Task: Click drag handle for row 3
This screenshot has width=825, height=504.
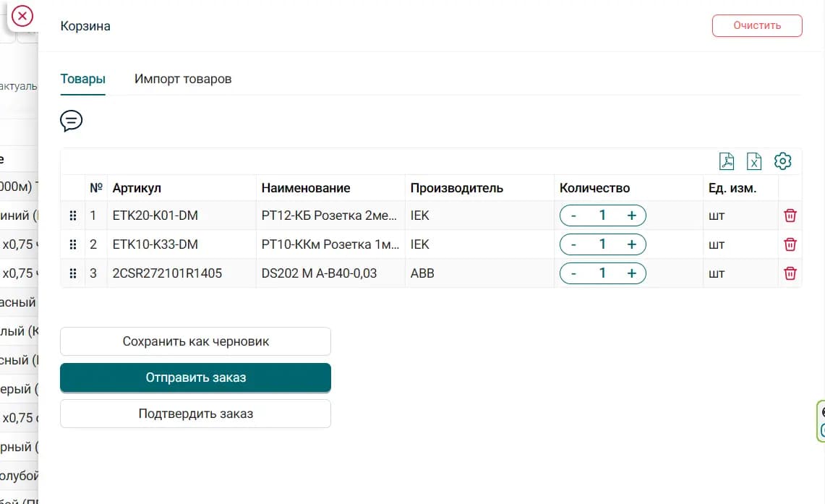Action: pos(72,273)
